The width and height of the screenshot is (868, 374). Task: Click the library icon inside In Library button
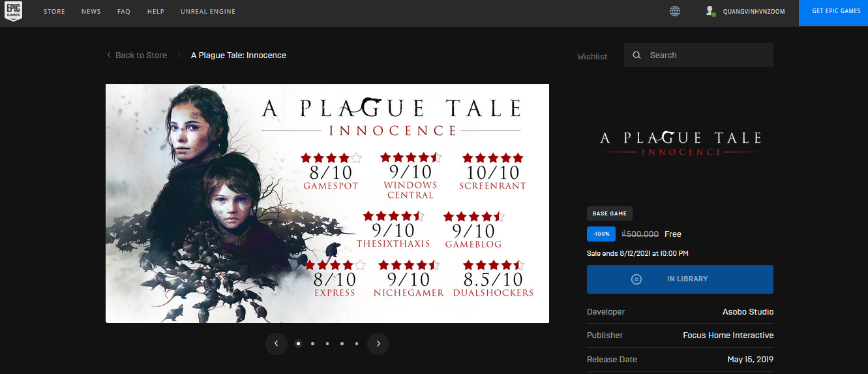coord(636,279)
